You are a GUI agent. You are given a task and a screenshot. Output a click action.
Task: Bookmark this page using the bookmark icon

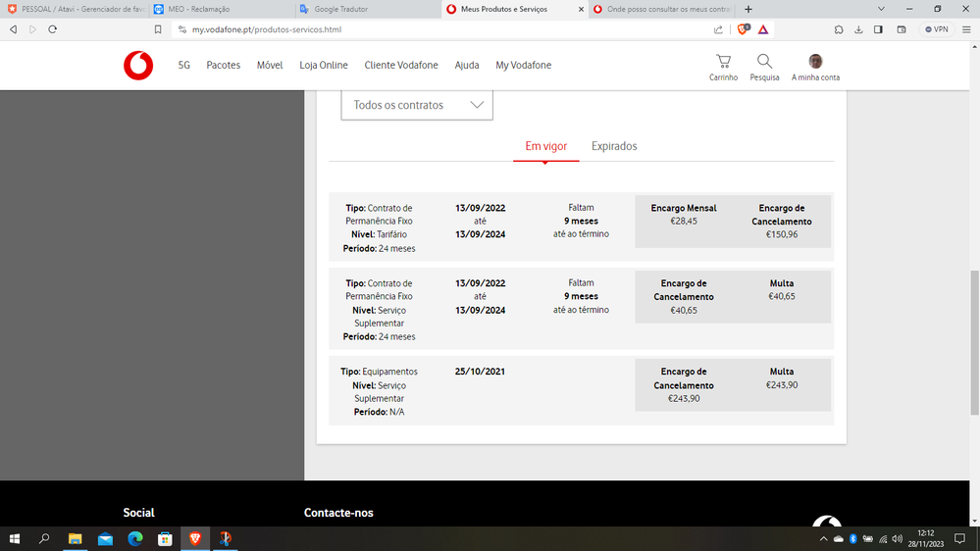pyautogui.click(x=158, y=29)
